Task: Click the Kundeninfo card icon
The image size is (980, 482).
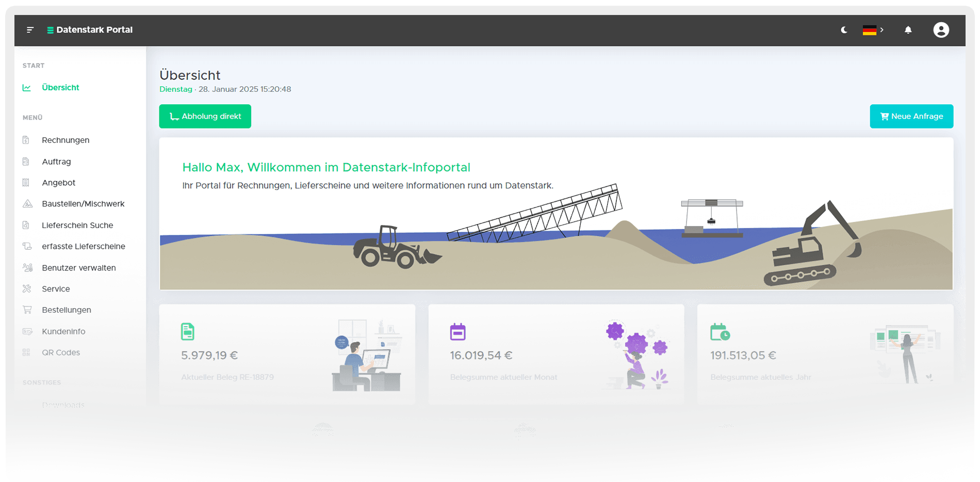Action: pyautogui.click(x=27, y=331)
